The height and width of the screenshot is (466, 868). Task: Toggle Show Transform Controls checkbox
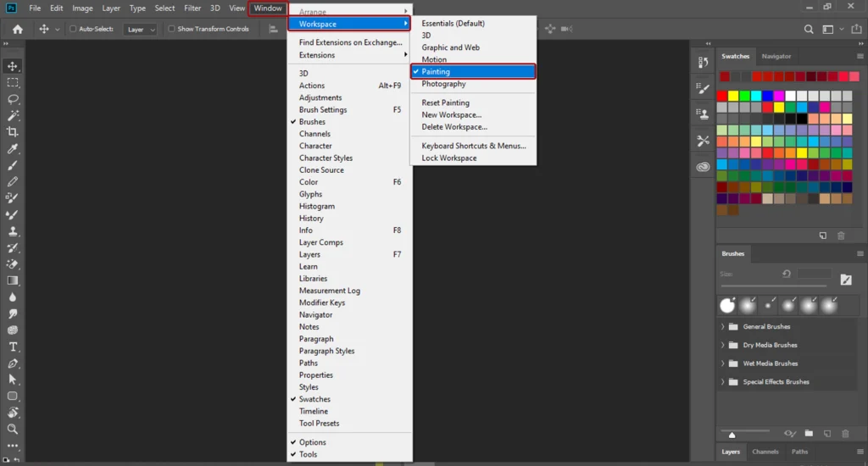171,29
